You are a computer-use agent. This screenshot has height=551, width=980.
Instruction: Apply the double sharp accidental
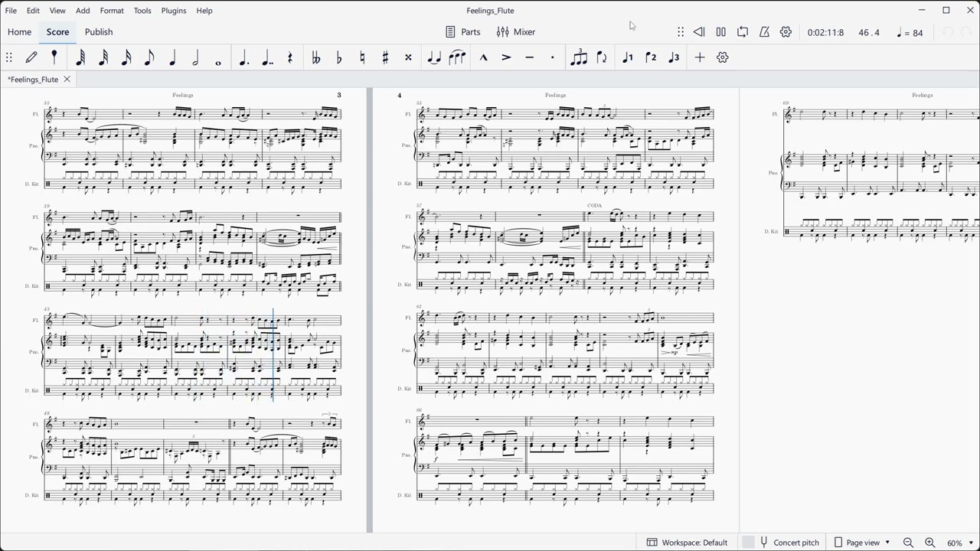(408, 57)
